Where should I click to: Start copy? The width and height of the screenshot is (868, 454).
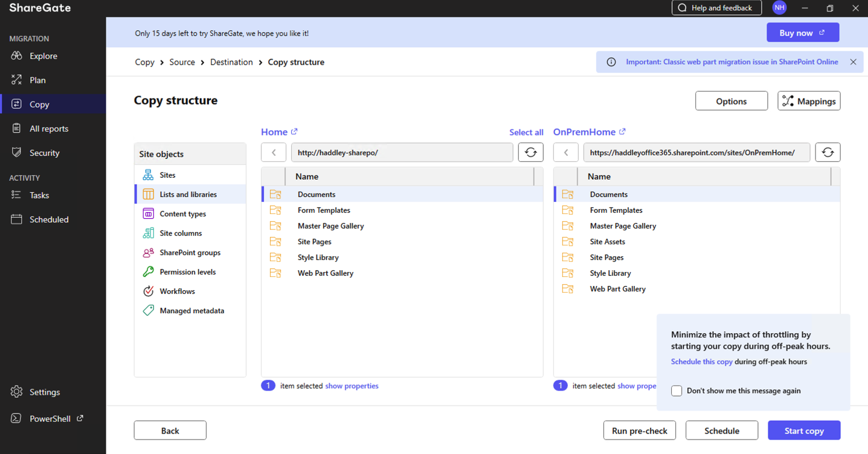coord(804,430)
